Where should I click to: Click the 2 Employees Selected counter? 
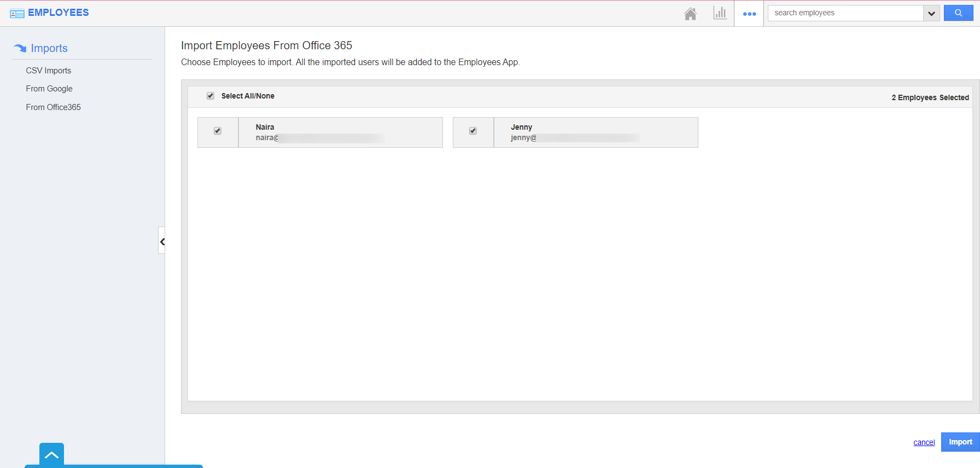click(x=930, y=97)
